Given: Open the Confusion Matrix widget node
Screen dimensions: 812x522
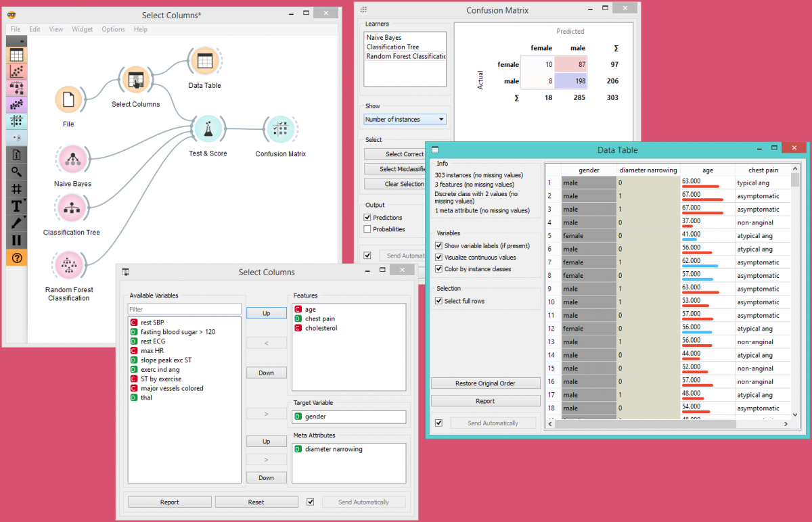Looking at the screenshot, I should point(280,129).
